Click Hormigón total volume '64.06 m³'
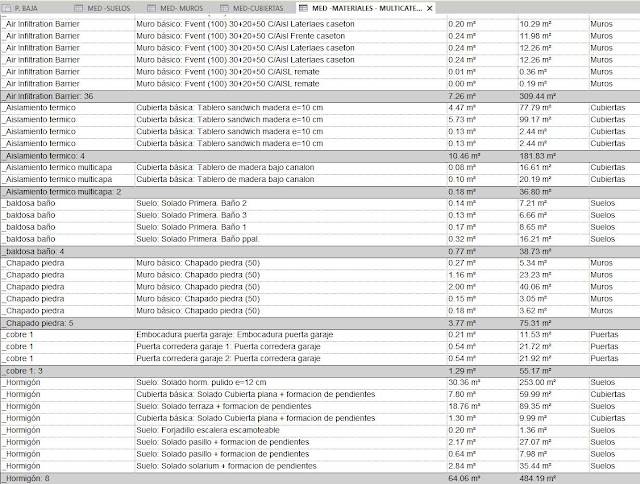The height and width of the screenshot is (484, 640). pyautogui.click(x=464, y=478)
